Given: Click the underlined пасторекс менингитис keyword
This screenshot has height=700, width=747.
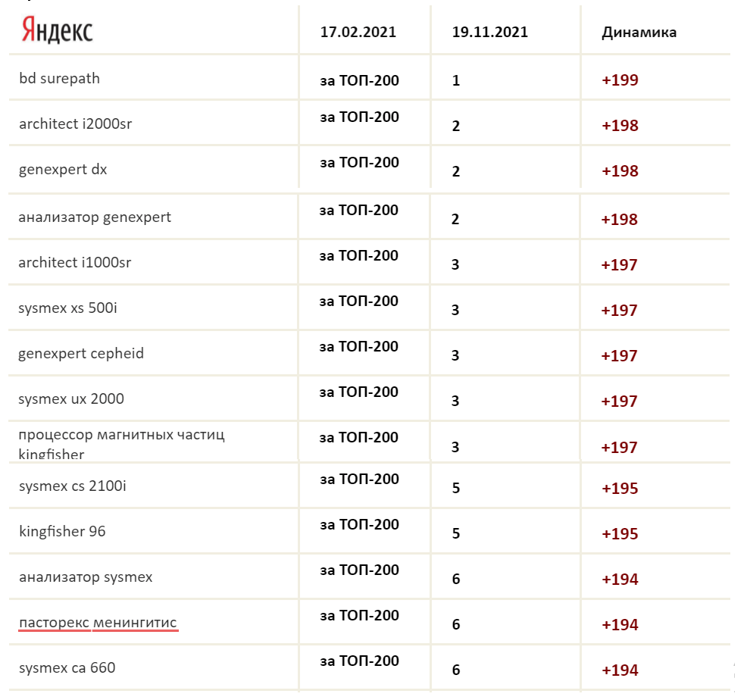Looking at the screenshot, I should pyautogui.click(x=98, y=623).
